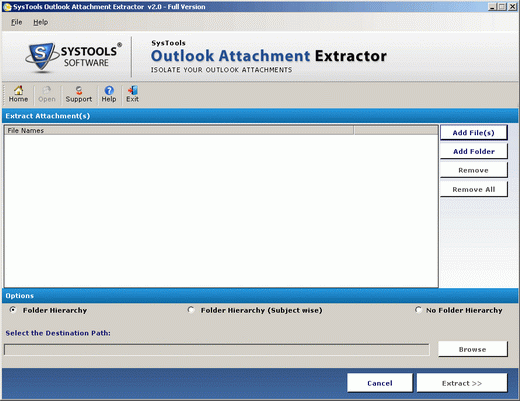The width and height of the screenshot is (520, 401).
Task: Click the SysTools Software shield logo
Action: point(42,57)
